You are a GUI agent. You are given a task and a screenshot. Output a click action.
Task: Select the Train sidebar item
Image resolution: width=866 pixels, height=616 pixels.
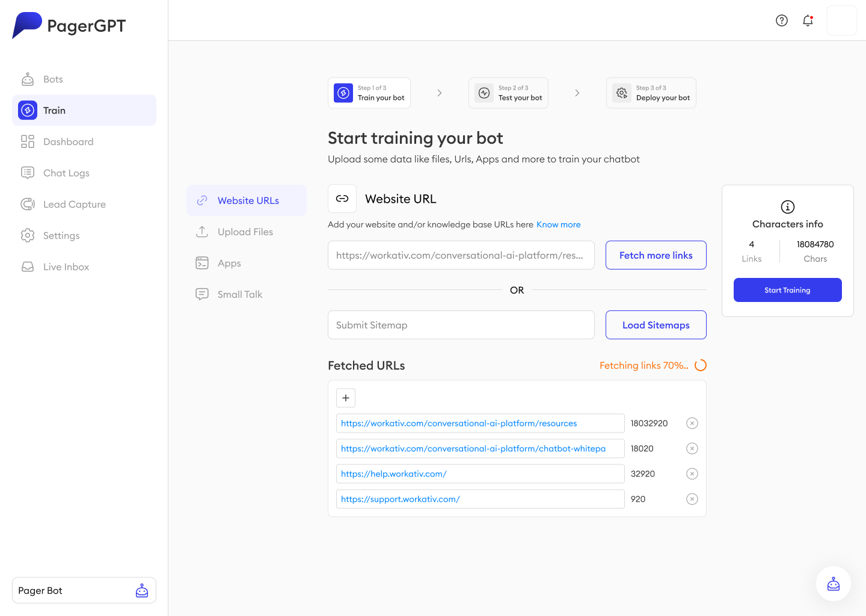click(x=84, y=110)
